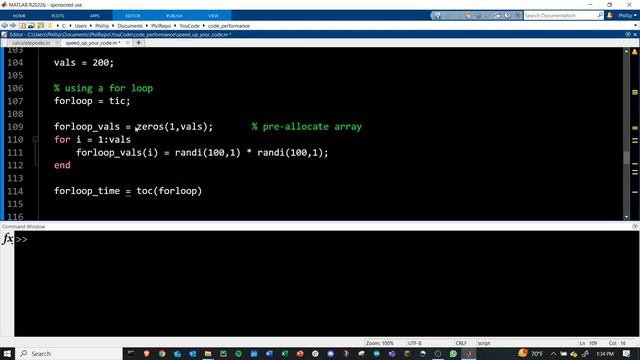The width and height of the screenshot is (640, 360).
Task: Click the taskbar Search box
Action: (x=69, y=353)
